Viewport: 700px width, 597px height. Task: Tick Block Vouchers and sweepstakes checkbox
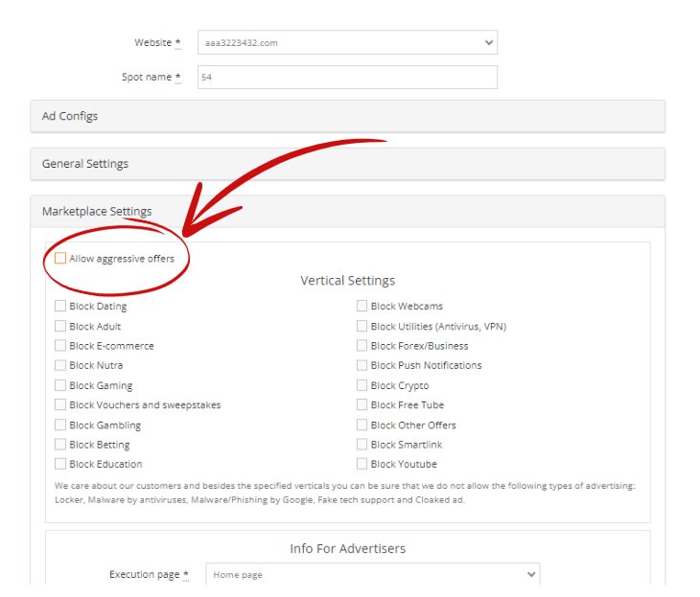point(60,404)
